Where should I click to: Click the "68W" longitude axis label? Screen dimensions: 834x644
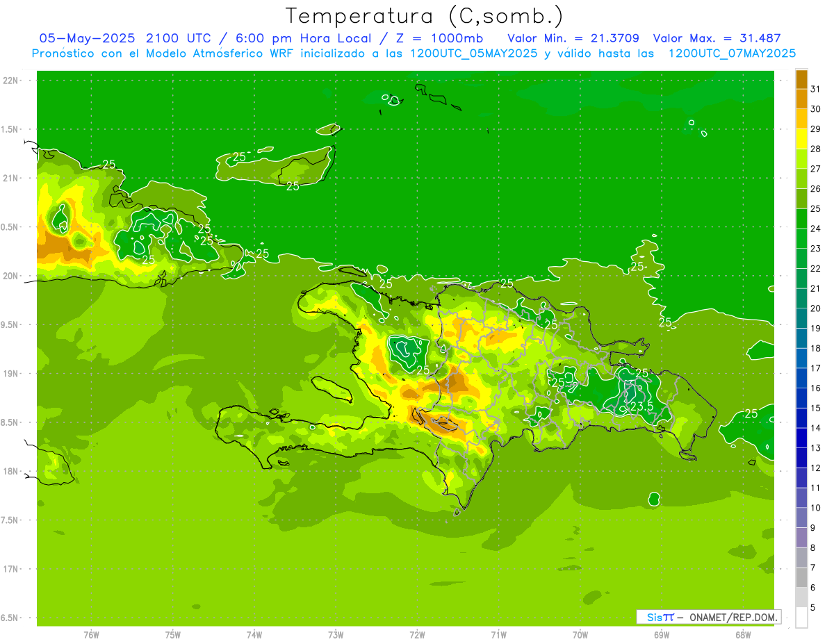coord(743,634)
